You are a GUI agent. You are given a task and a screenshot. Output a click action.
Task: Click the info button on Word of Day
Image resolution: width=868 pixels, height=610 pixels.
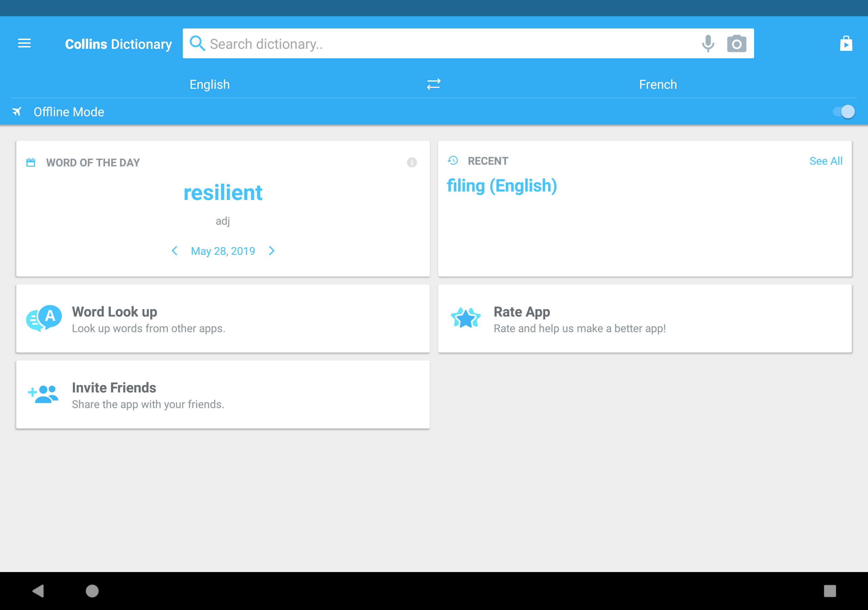(412, 162)
